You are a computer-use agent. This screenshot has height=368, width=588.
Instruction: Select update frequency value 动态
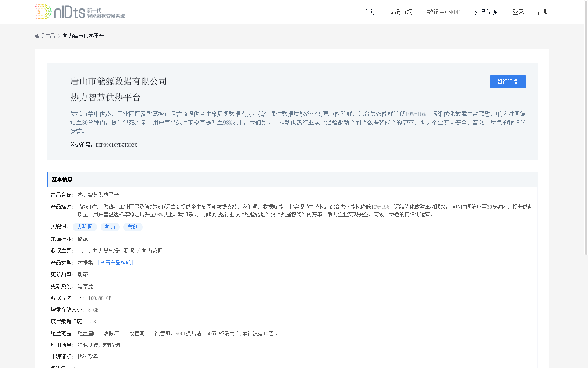point(83,274)
